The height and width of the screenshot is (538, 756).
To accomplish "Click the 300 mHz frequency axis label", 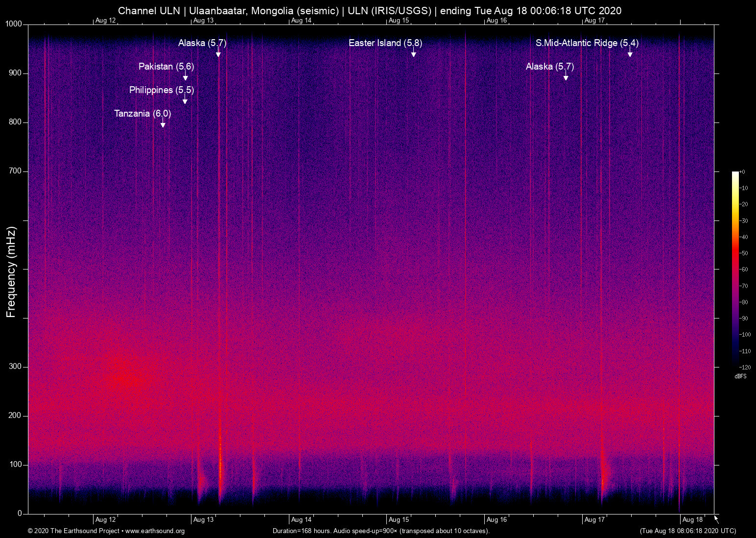I will pyautogui.click(x=15, y=367).
